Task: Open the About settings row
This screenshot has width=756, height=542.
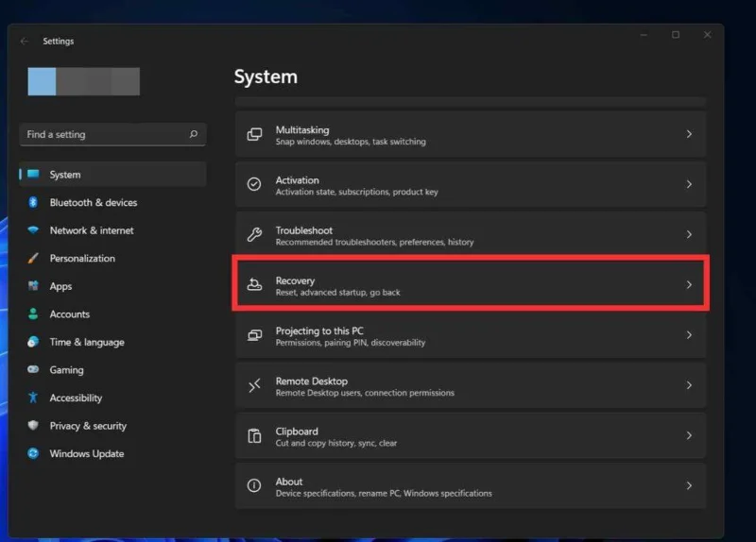Action: pyautogui.click(x=471, y=485)
